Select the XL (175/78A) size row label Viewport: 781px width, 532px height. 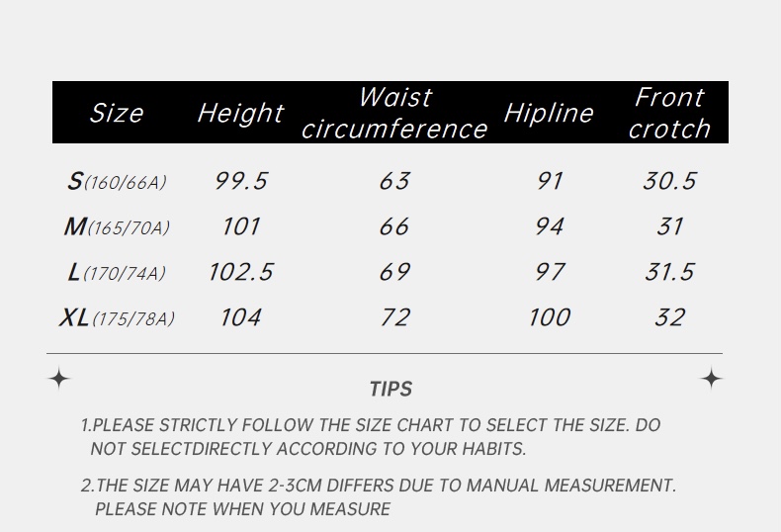coord(117,317)
